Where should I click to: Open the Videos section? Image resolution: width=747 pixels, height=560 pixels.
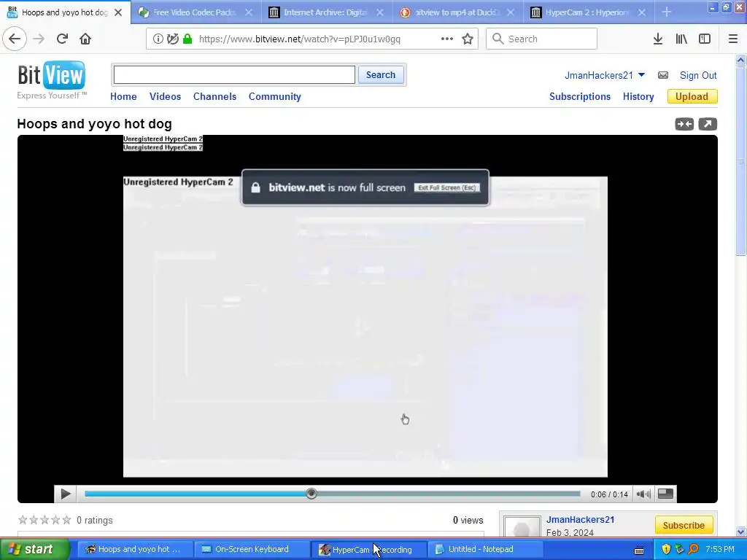coord(166,97)
